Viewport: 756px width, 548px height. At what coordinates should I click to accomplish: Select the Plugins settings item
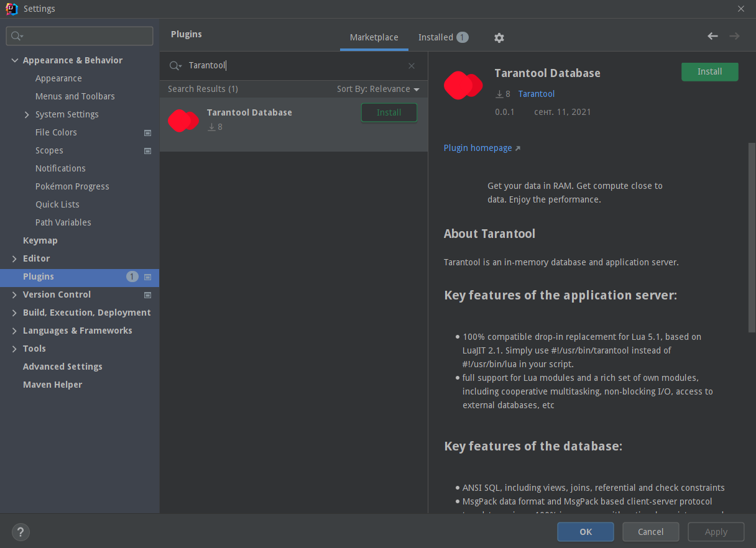tap(80, 276)
